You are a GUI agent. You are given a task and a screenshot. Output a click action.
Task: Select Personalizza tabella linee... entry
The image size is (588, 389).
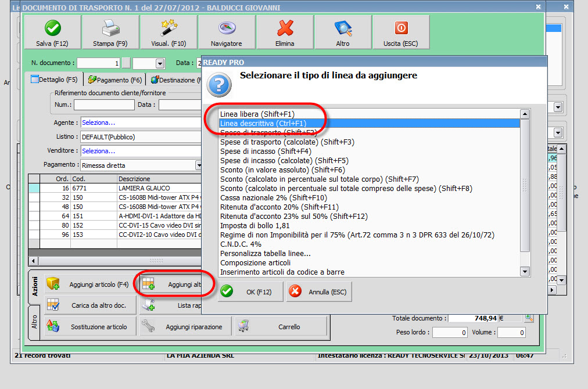(x=370, y=253)
